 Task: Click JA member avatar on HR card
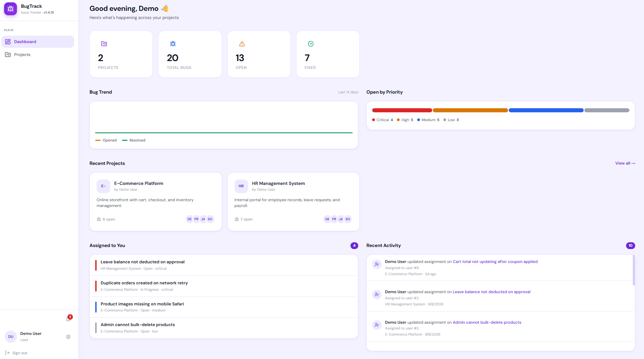tap(341, 219)
